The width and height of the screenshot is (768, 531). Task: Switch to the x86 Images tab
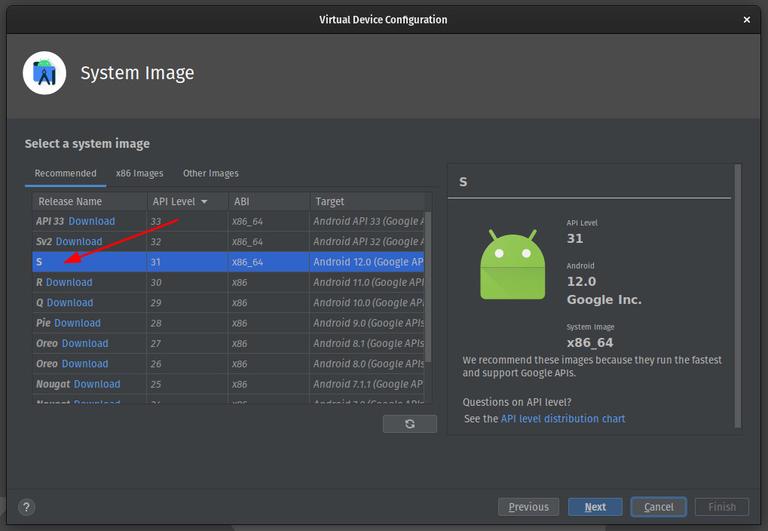click(140, 173)
